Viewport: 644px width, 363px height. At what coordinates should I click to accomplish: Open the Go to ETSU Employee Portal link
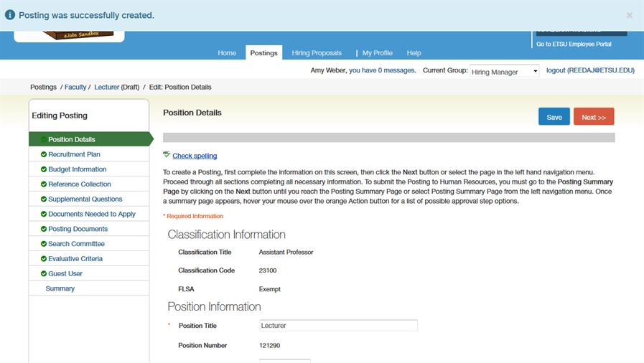tap(574, 44)
